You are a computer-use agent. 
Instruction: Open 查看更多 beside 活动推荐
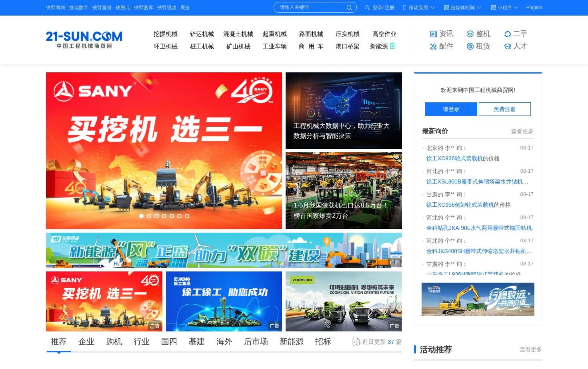[531, 349]
